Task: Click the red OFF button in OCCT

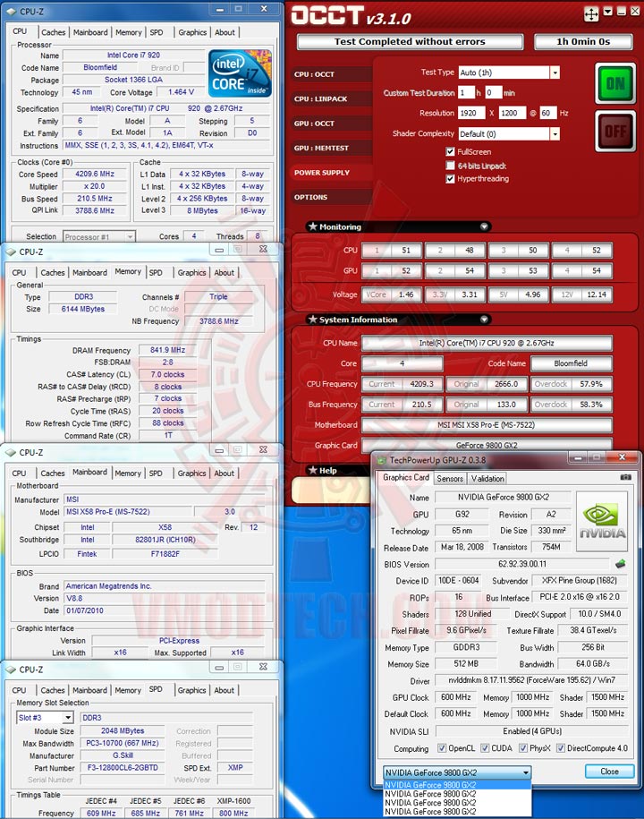Action: point(615,131)
